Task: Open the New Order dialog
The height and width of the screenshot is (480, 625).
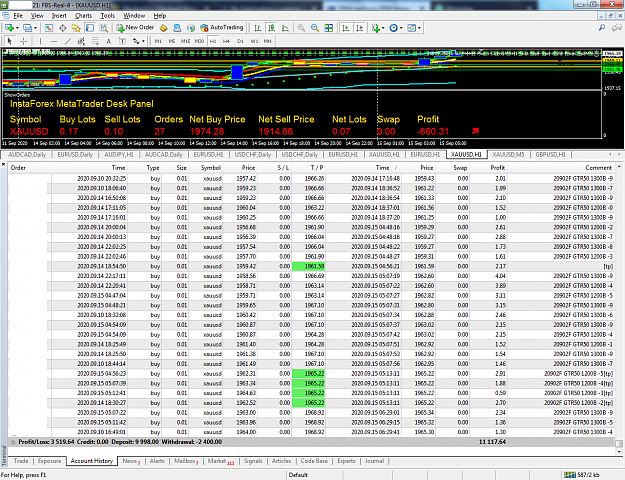Action: 136,28
